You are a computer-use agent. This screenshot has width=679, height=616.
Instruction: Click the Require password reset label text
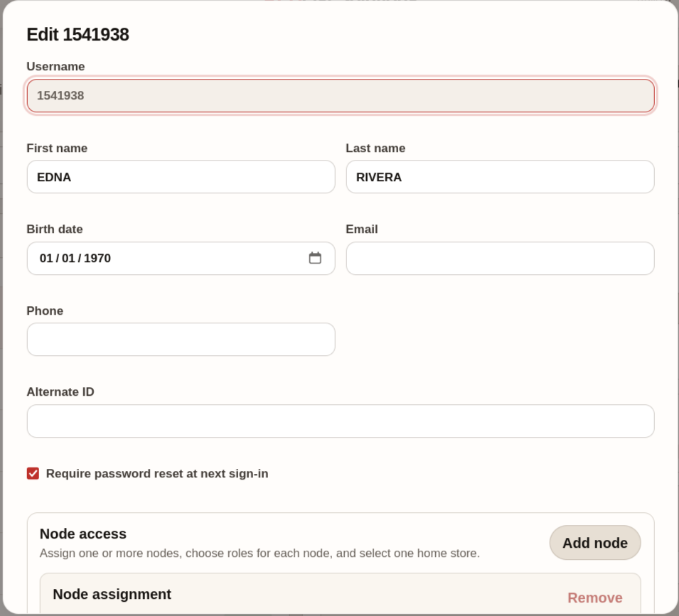(x=157, y=474)
